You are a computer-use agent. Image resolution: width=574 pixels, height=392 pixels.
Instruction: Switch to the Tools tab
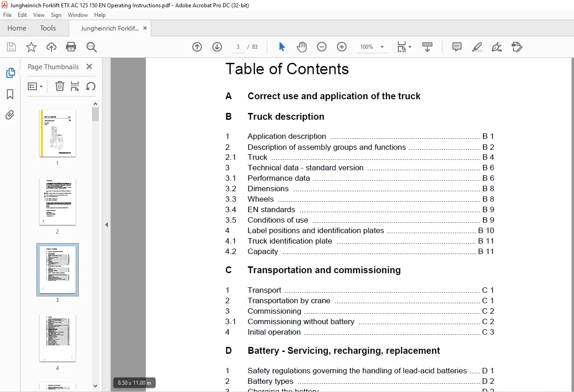click(x=48, y=28)
